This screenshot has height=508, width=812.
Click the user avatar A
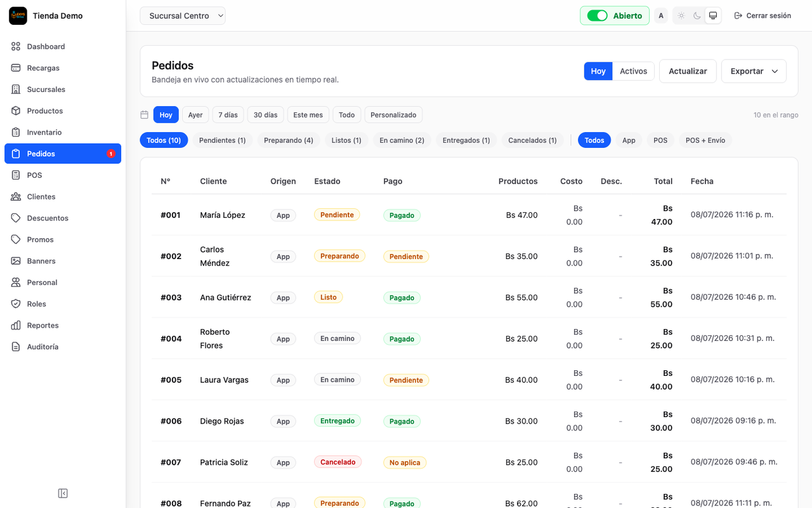pyautogui.click(x=661, y=16)
